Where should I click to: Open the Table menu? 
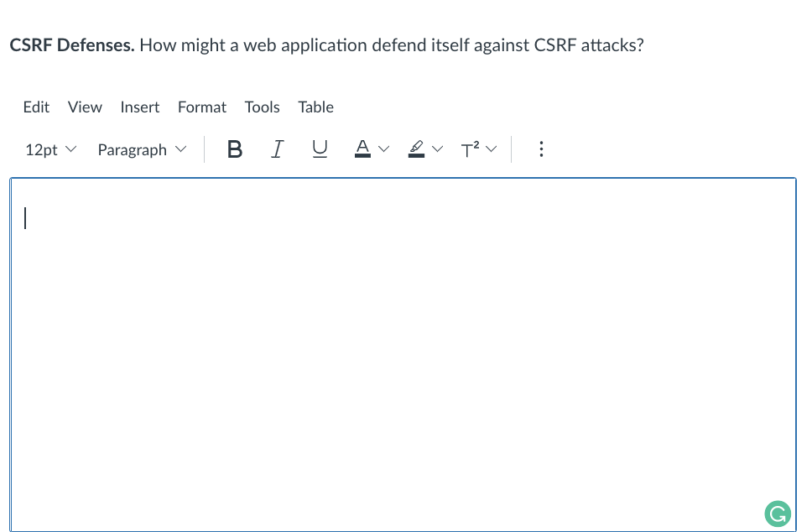click(315, 107)
